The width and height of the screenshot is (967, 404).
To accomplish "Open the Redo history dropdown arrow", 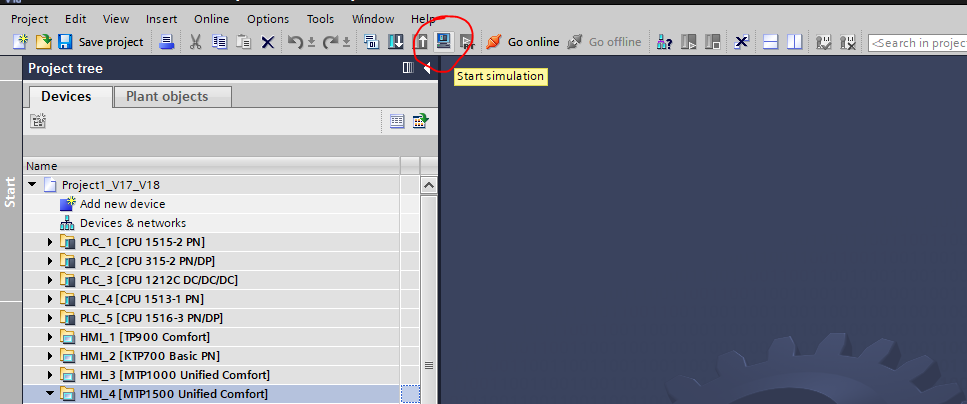I will pyautogui.click(x=347, y=42).
